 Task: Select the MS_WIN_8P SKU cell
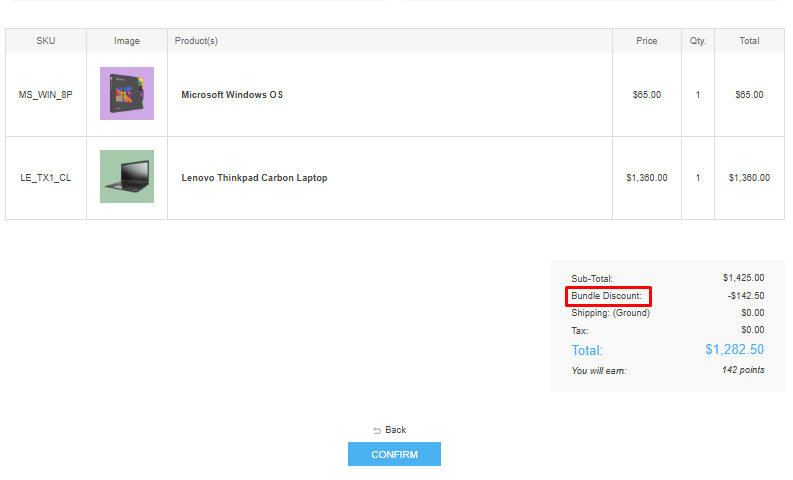click(x=46, y=95)
